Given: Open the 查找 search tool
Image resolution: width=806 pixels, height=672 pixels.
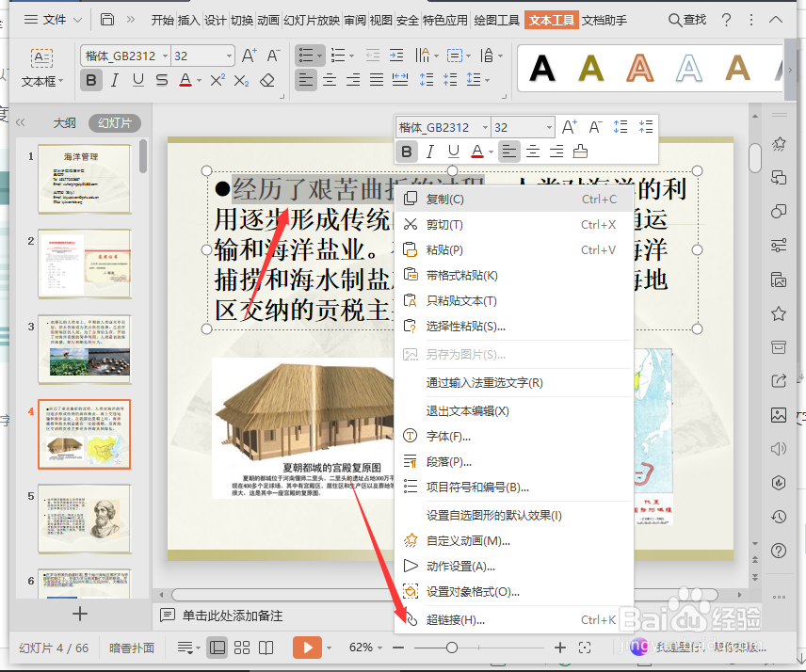Looking at the screenshot, I should pos(687,20).
